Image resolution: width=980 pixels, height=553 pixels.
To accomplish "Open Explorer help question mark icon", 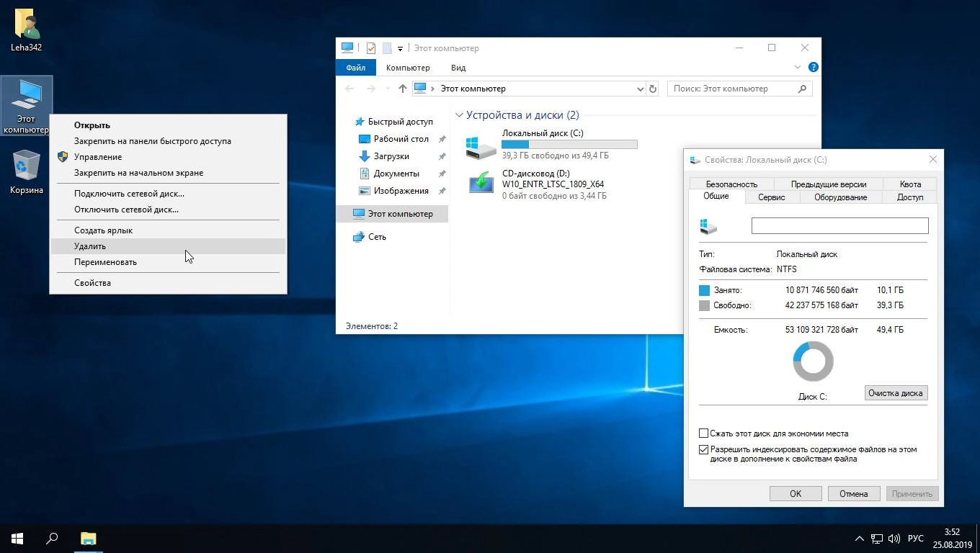I will point(814,67).
